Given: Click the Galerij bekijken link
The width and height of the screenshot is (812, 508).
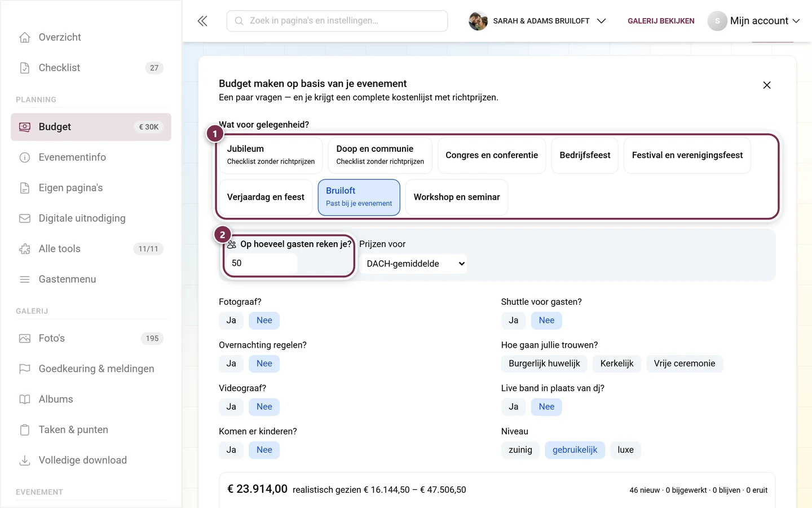Looking at the screenshot, I should [x=661, y=21].
